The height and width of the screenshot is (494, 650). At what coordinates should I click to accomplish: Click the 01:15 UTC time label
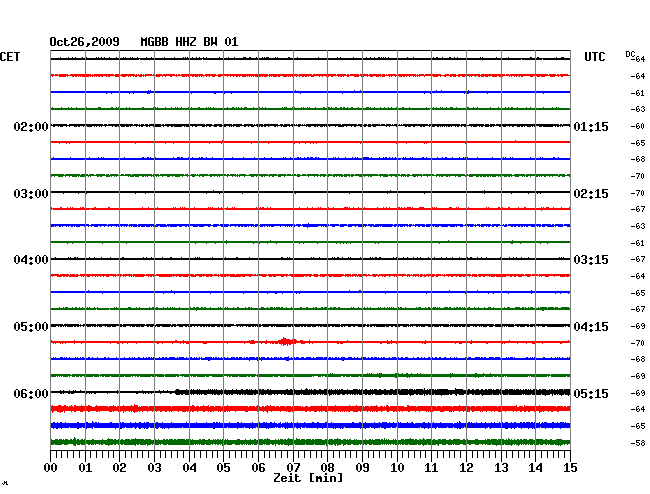591,127
